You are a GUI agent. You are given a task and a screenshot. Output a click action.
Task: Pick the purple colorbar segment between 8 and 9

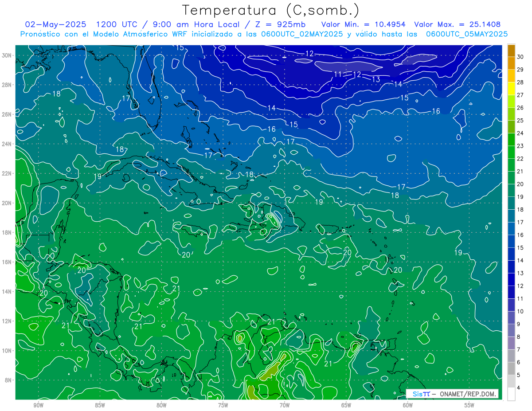[511, 330]
